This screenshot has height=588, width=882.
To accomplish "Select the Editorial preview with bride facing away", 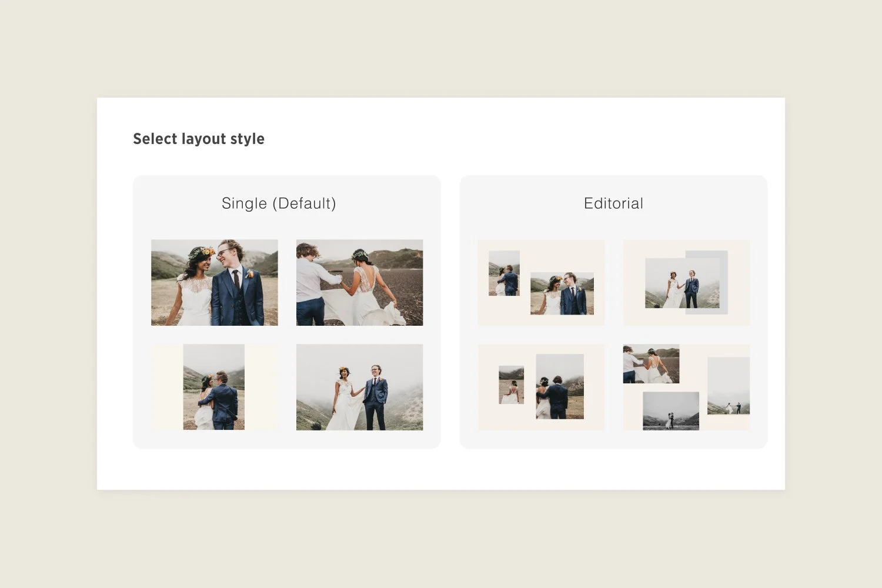I will tap(541, 386).
